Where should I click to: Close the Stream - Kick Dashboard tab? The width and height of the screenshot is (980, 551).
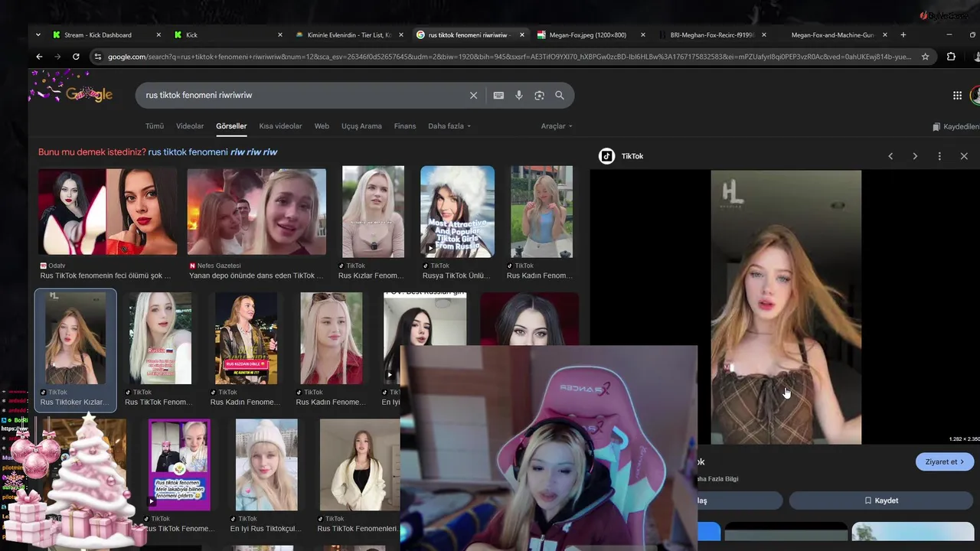pyautogui.click(x=158, y=34)
